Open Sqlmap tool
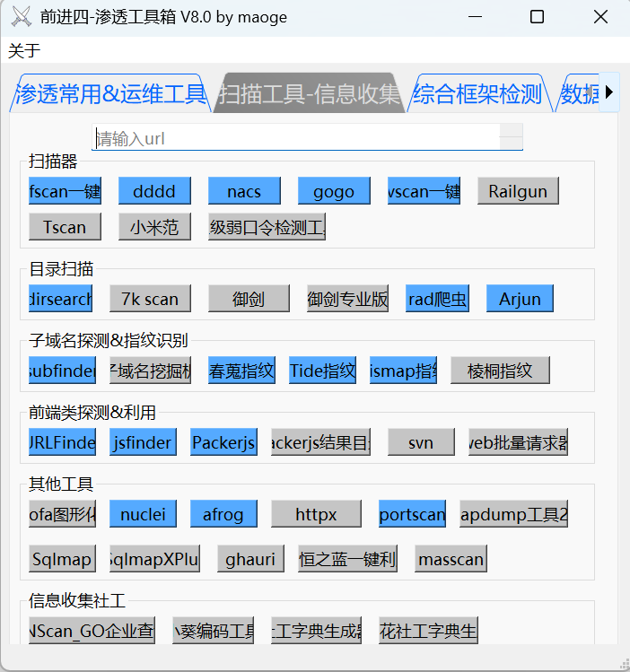Viewport: 630px width, 672px height. (62, 558)
